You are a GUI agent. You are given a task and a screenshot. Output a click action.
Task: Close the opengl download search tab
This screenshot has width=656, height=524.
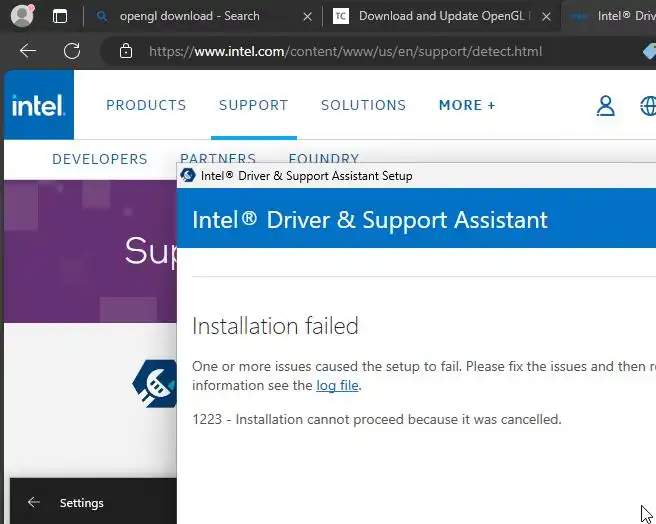pyautogui.click(x=307, y=16)
